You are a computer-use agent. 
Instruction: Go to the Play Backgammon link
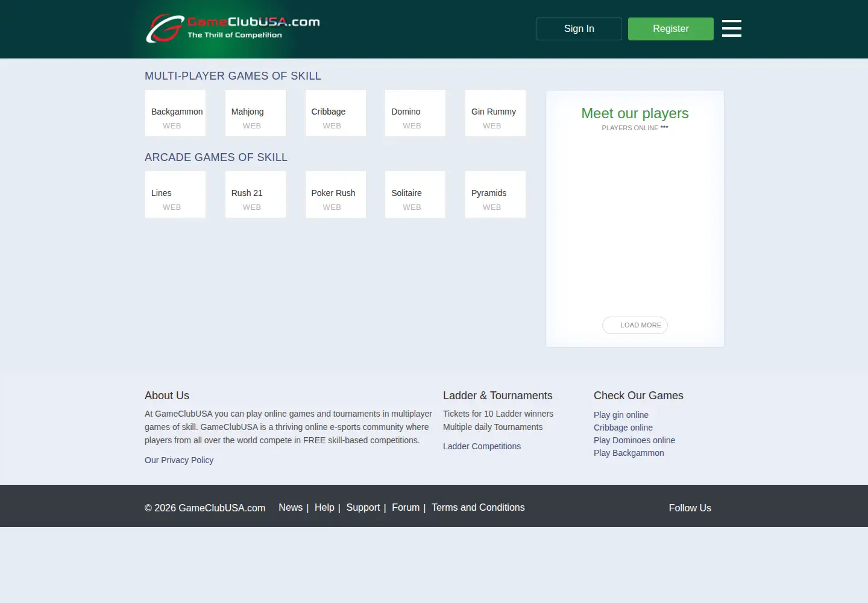point(629,453)
